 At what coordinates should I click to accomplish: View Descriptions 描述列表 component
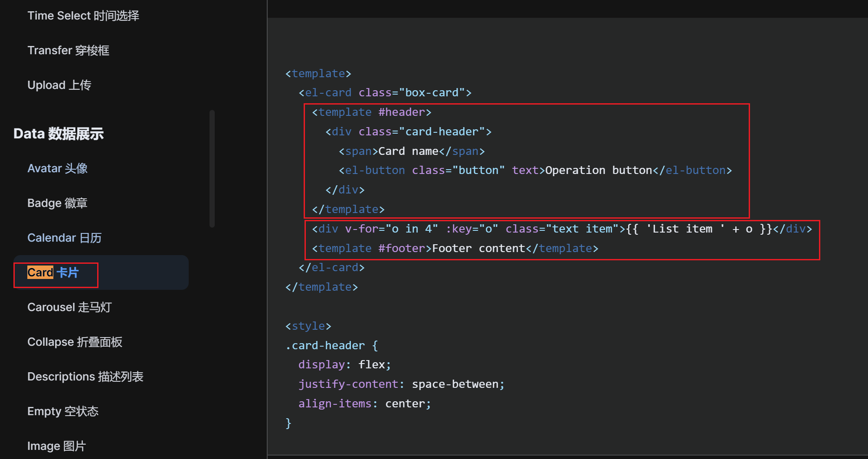pos(85,376)
